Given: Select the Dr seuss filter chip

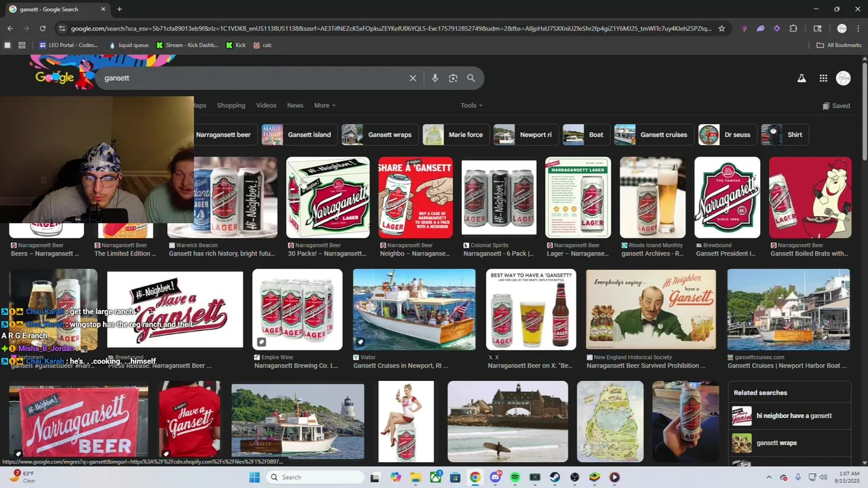Looking at the screenshot, I should [727, 135].
